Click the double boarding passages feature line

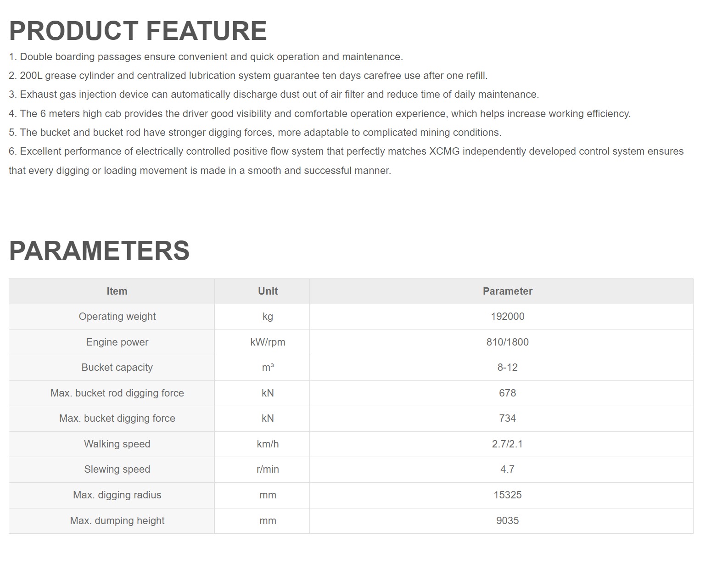(x=206, y=57)
